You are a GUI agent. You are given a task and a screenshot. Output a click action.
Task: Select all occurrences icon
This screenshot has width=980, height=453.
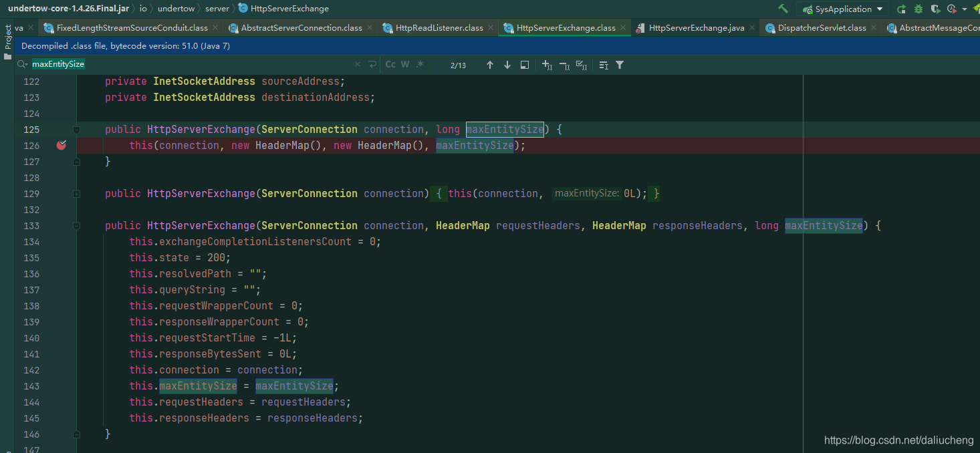pyautogui.click(x=582, y=65)
